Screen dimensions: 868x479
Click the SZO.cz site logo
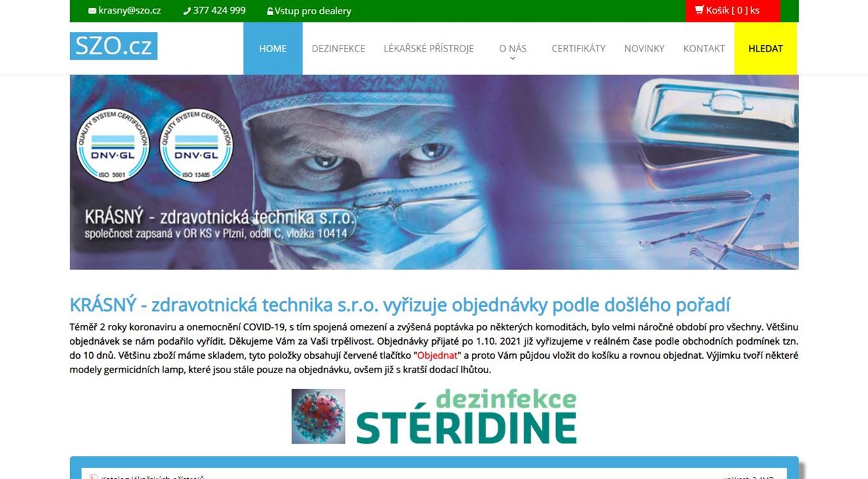(x=113, y=46)
